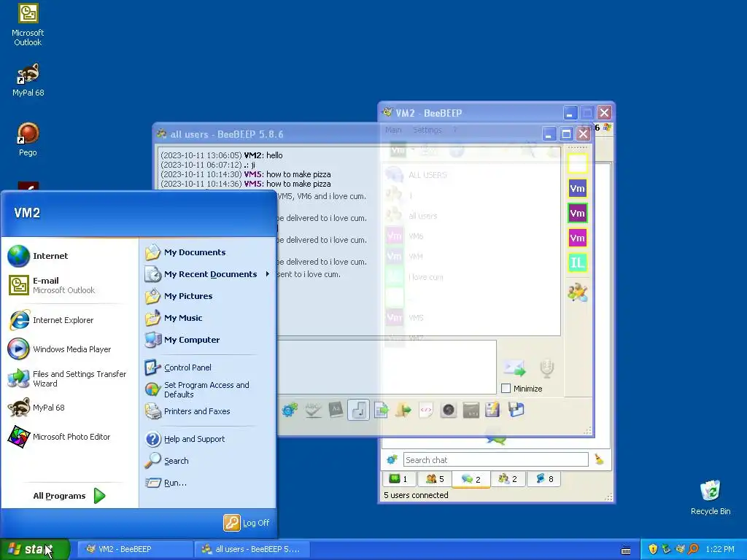Select the Recycle Bin desktop icon
This screenshot has height=560, width=747.
(x=711, y=497)
